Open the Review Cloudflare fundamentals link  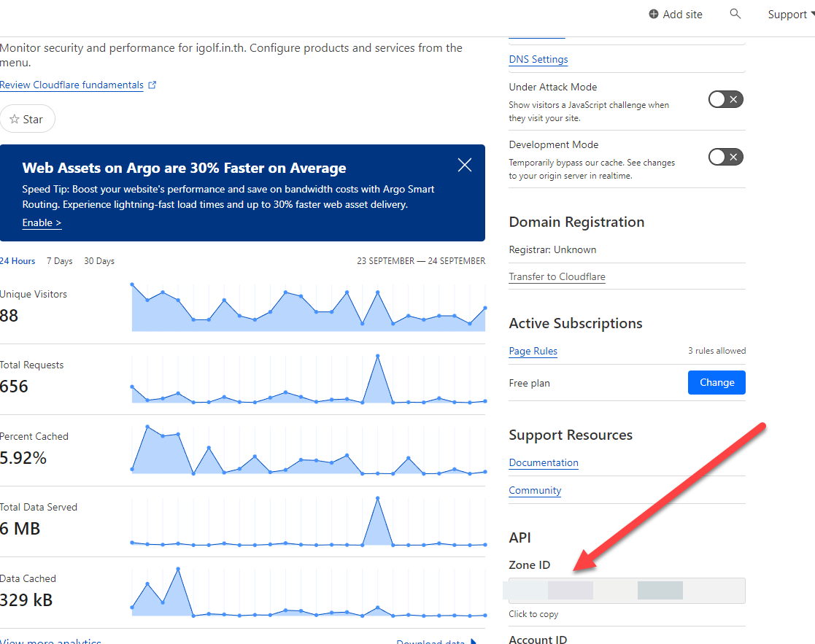point(72,85)
